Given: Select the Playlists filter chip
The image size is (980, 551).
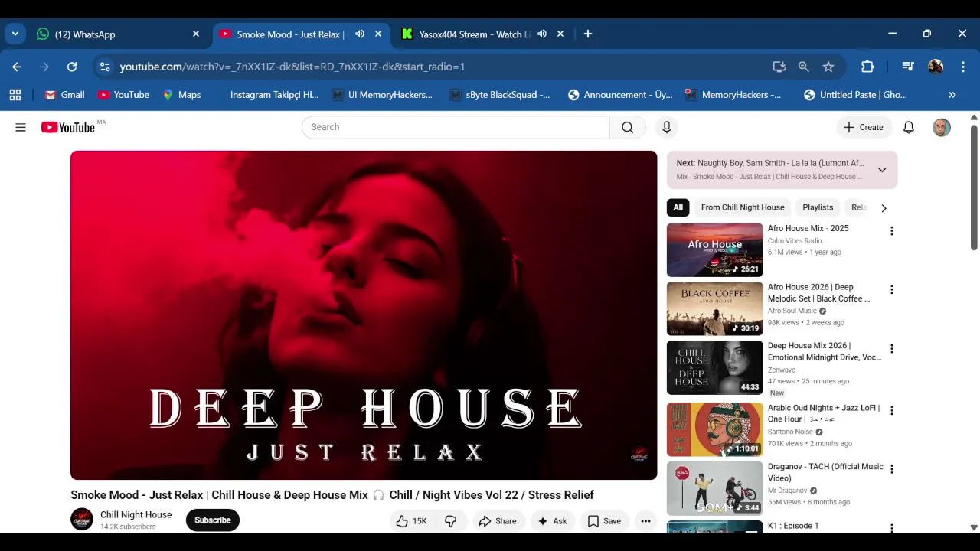Looking at the screenshot, I should tap(818, 207).
